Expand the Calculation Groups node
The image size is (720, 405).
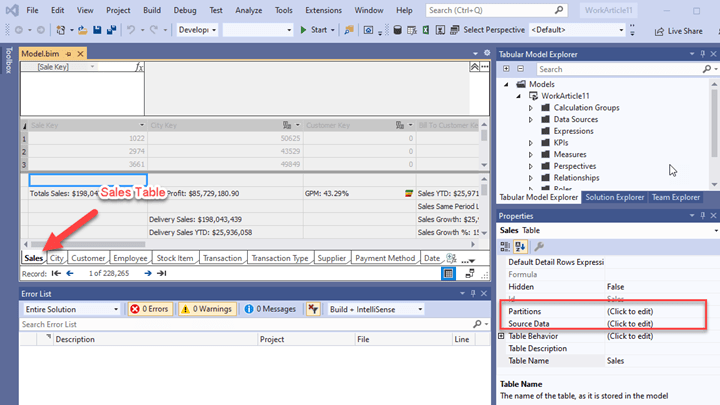point(530,108)
